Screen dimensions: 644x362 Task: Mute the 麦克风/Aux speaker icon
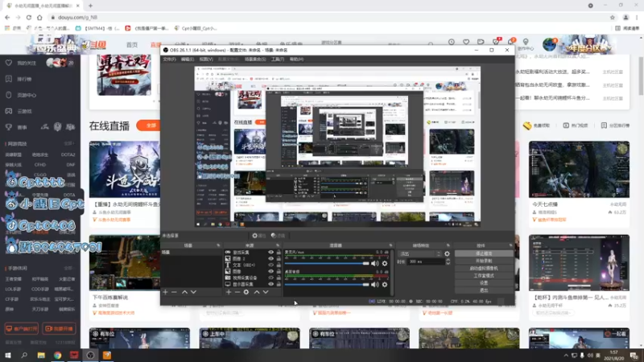[x=375, y=264]
